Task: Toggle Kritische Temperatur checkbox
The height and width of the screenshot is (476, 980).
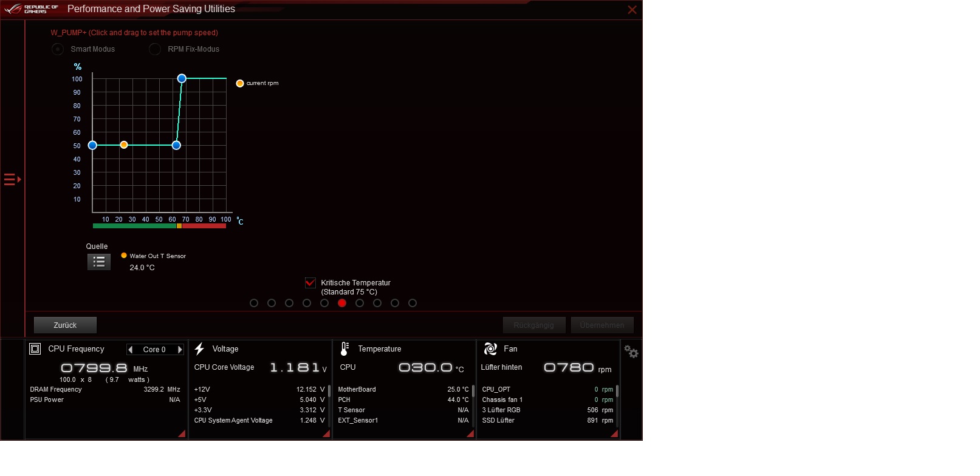Action: [310, 283]
